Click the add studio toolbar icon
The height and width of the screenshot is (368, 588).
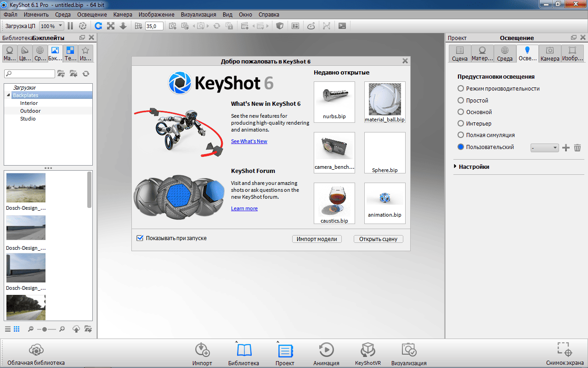[x=244, y=26]
